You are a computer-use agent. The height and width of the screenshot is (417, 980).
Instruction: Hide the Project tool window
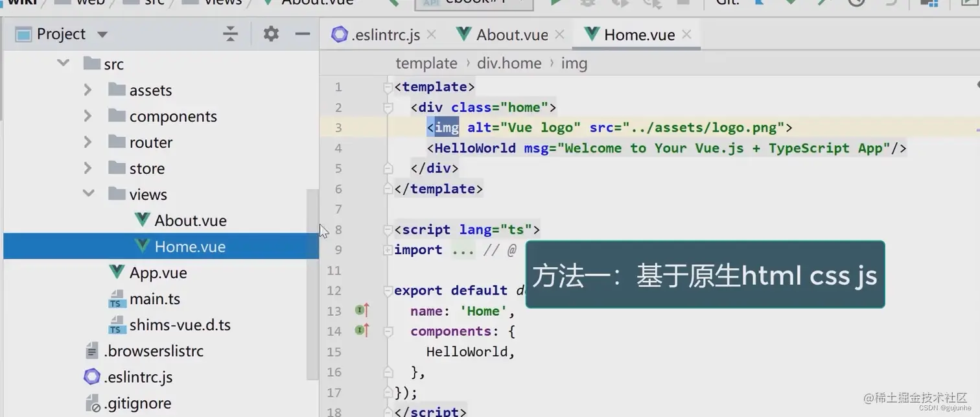click(302, 34)
